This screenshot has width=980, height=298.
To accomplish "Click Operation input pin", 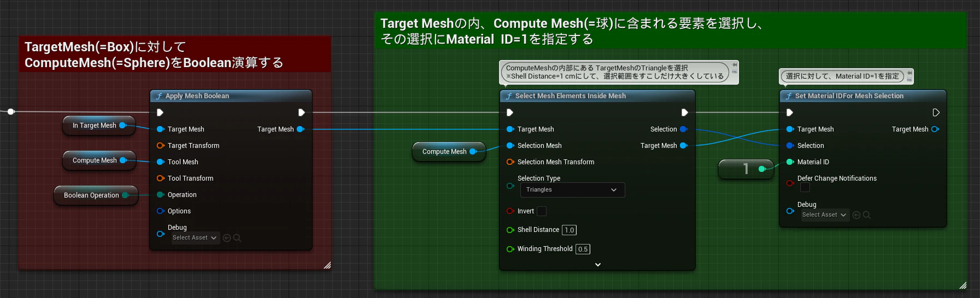I will click(161, 195).
